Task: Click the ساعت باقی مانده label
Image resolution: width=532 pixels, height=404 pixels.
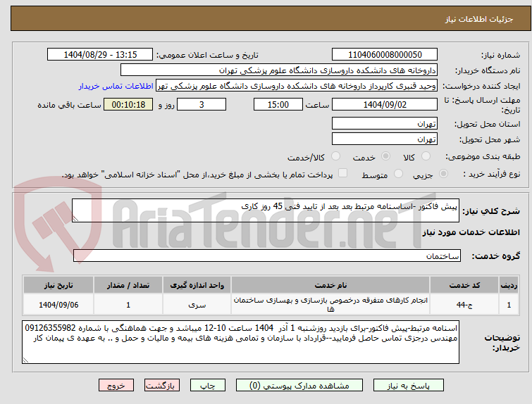Action: pos(69,105)
